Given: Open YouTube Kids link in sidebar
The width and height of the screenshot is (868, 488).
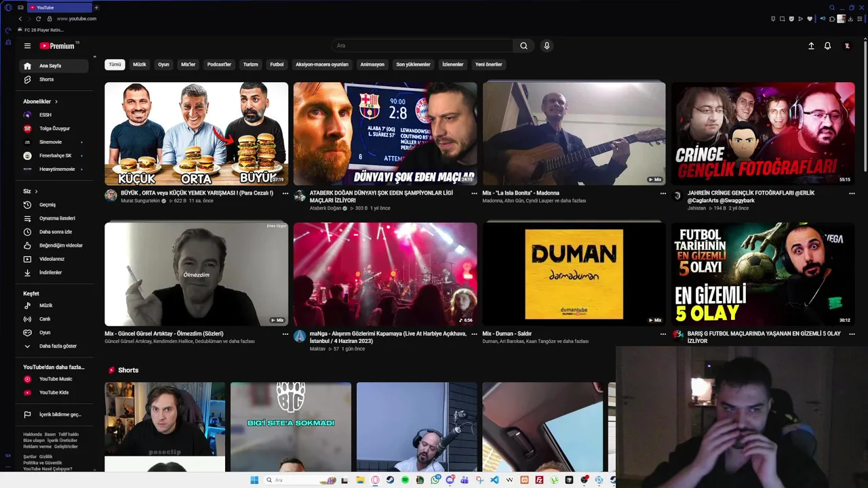Looking at the screenshot, I should click(54, 392).
